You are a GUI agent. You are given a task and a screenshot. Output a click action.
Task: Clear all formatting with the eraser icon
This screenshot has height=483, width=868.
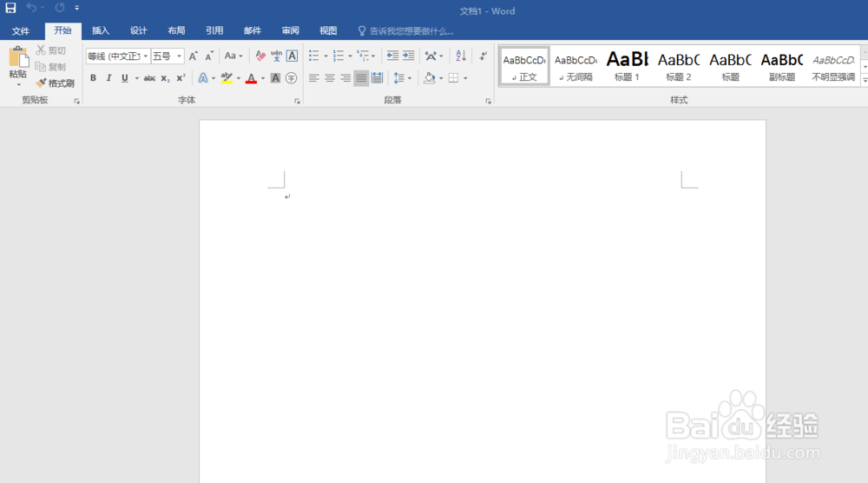260,56
